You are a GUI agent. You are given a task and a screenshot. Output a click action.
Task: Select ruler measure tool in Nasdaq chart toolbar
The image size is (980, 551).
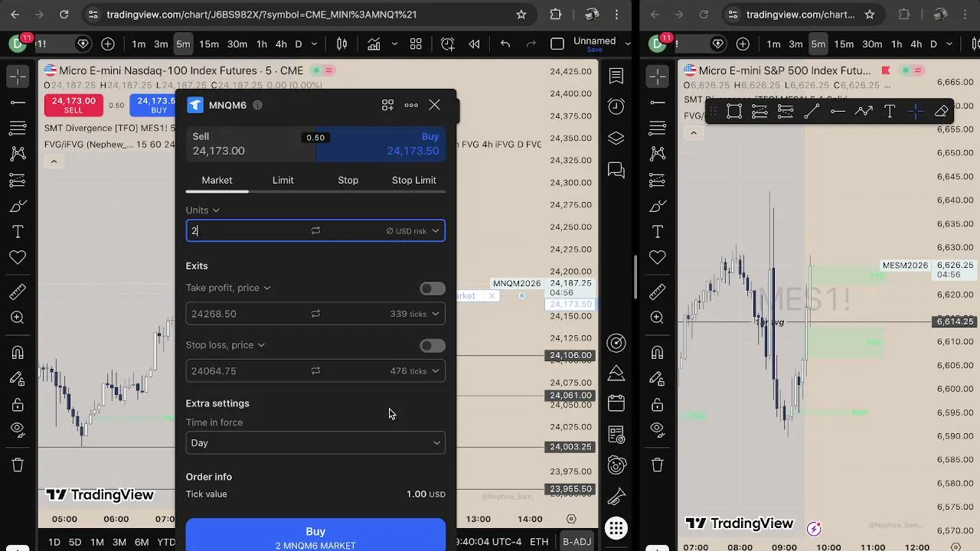18,292
